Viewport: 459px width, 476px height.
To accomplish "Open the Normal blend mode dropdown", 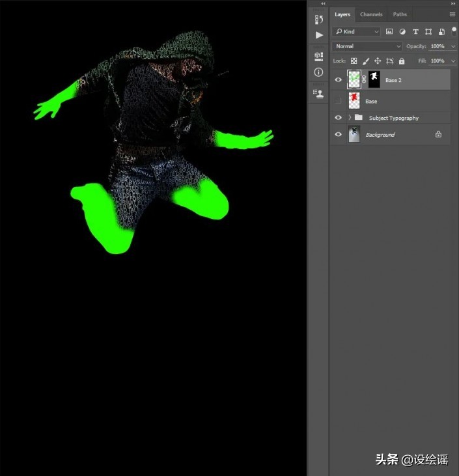I will [367, 46].
